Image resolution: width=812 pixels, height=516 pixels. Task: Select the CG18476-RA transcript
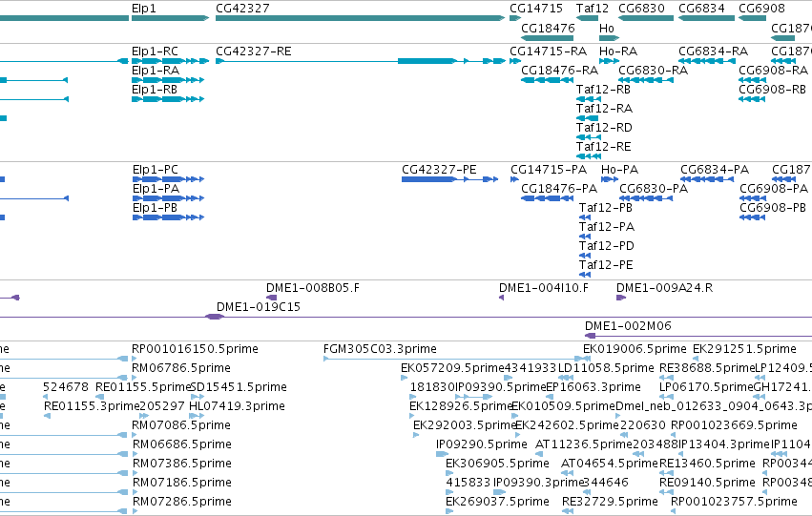(x=548, y=80)
